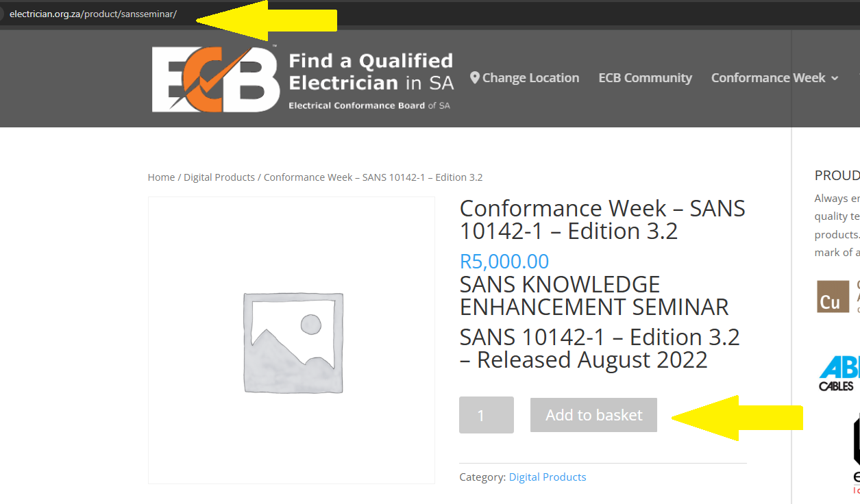Click the SANS Knowledge Enhancement Seminar heading
The width and height of the screenshot is (860, 504).
click(x=593, y=296)
